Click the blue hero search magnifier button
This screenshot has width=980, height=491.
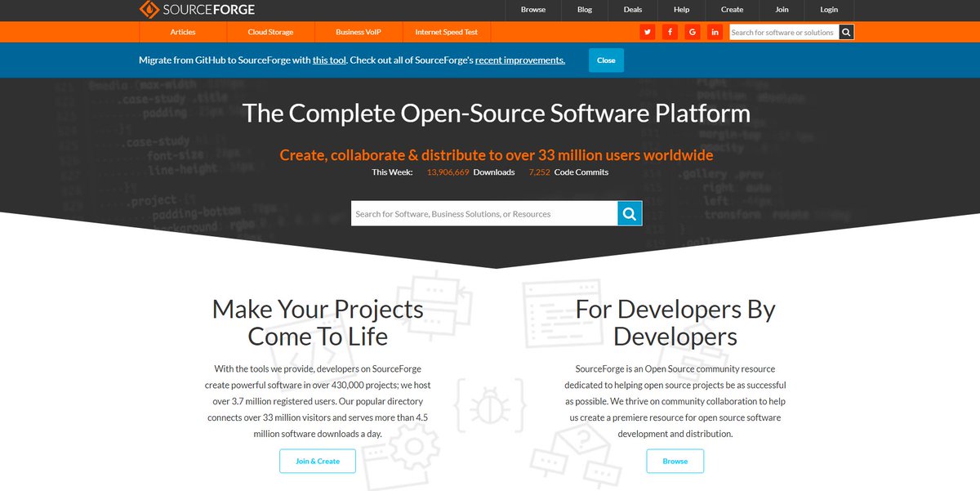(x=630, y=214)
